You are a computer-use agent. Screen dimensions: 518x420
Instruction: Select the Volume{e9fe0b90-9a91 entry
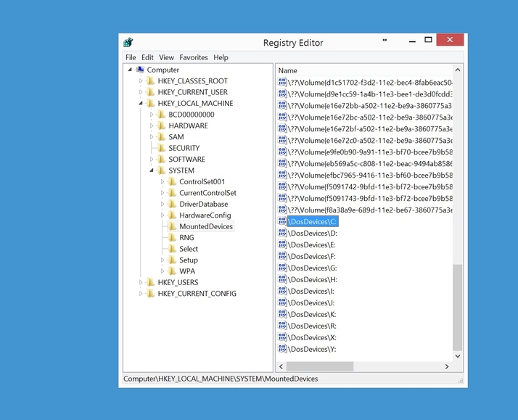(x=370, y=152)
